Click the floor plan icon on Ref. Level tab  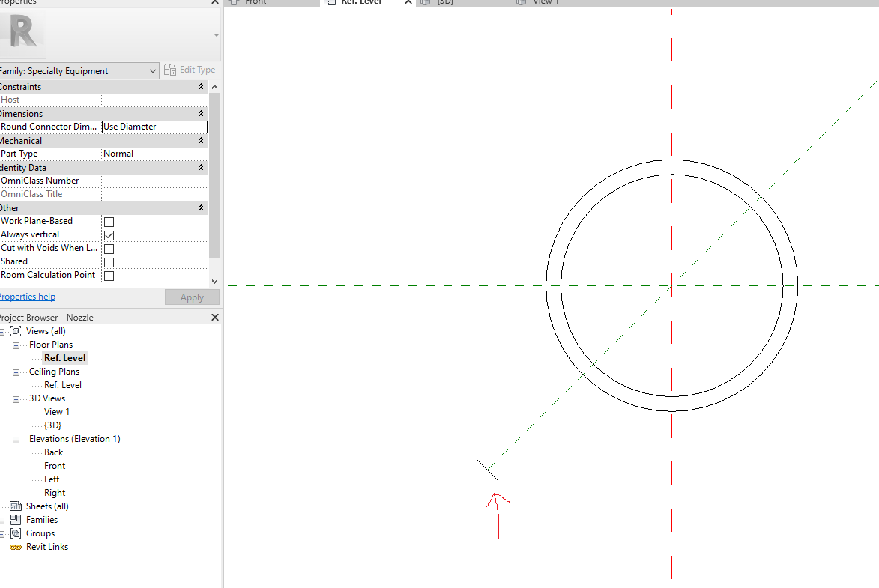click(330, 2)
